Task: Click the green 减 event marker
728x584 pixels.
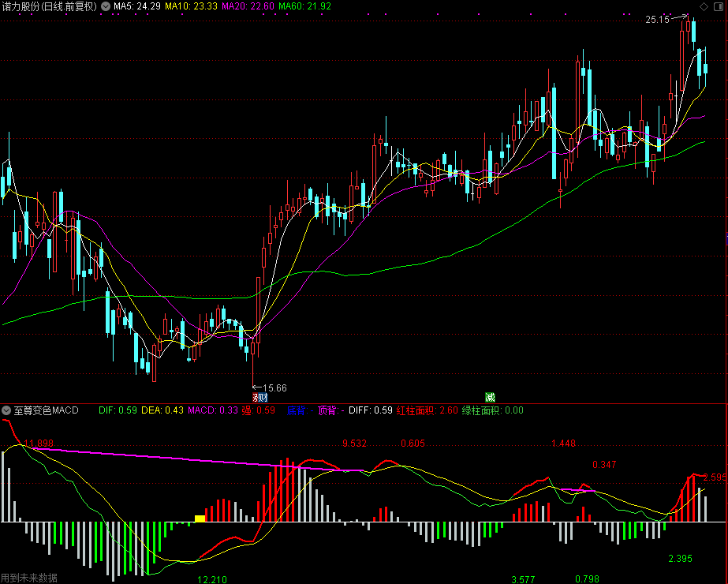Action: [490, 397]
